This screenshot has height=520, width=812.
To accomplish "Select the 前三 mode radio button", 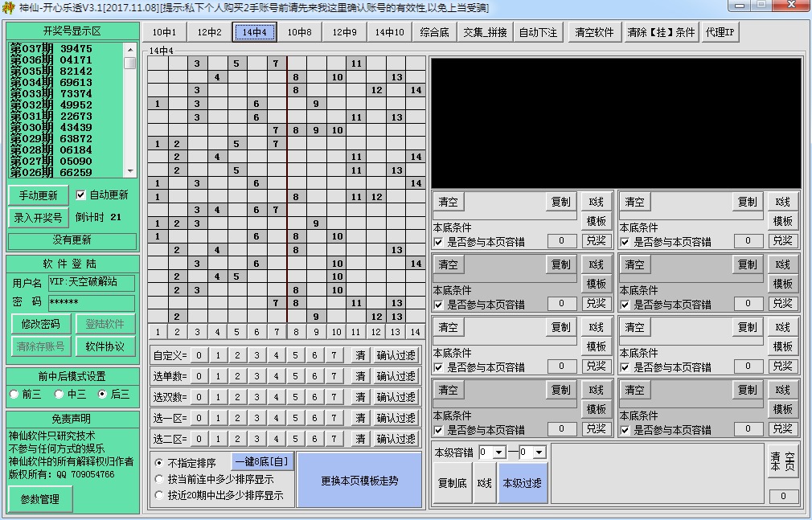I will (x=13, y=394).
